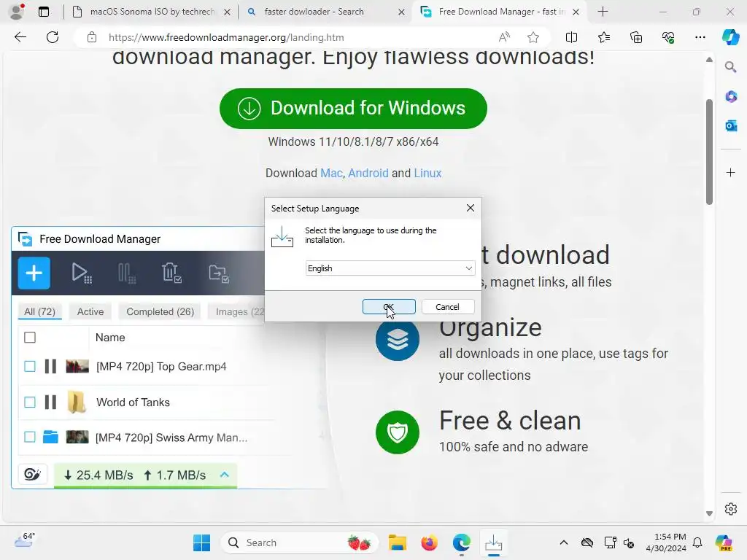Click pause icon on World of Tanks row
The image size is (747, 560).
pyautogui.click(x=50, y=402)
